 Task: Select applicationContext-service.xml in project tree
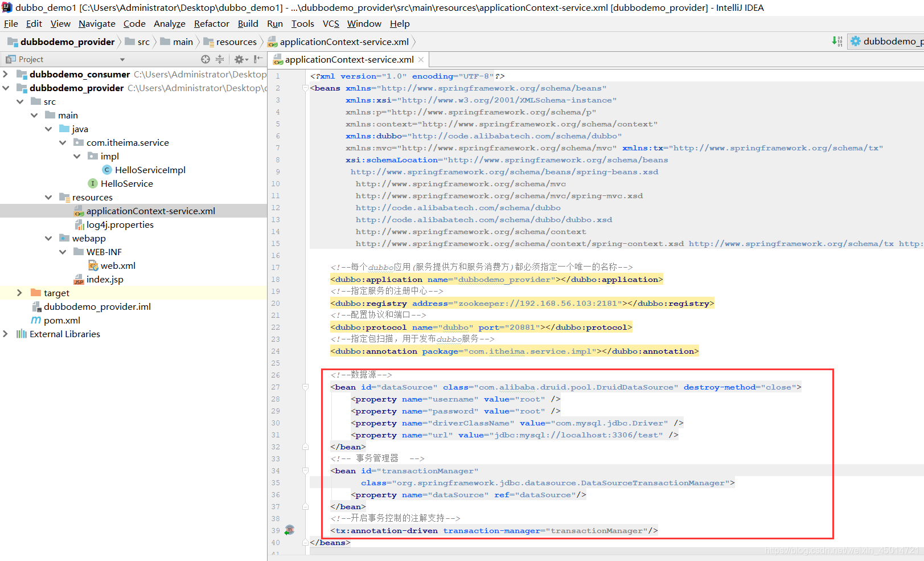click(x=151, y=211)
